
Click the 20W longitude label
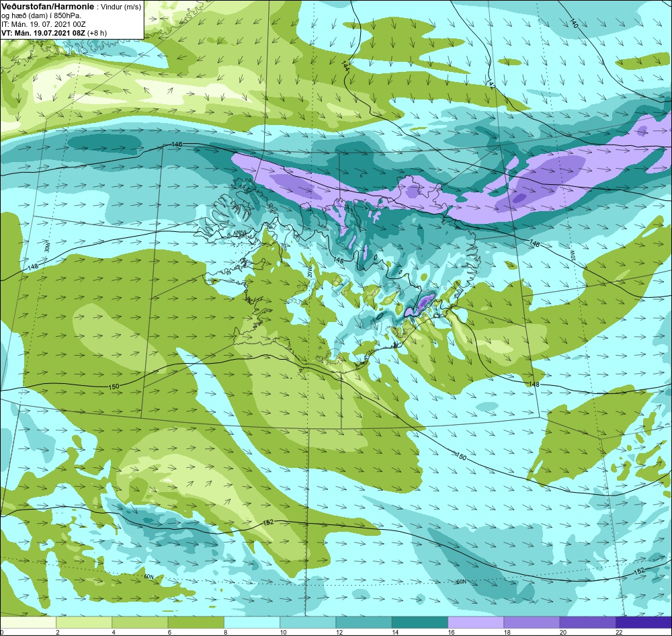(x=310, y=272)
